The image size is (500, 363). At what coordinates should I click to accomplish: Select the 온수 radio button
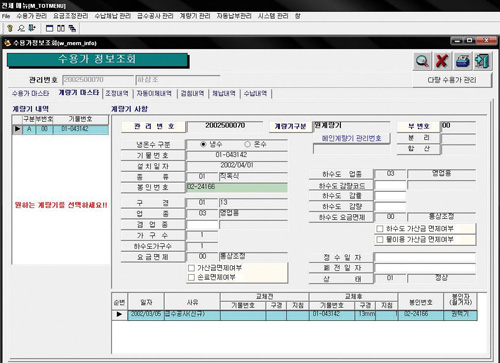pyautogui.click(x=247, y=144)
